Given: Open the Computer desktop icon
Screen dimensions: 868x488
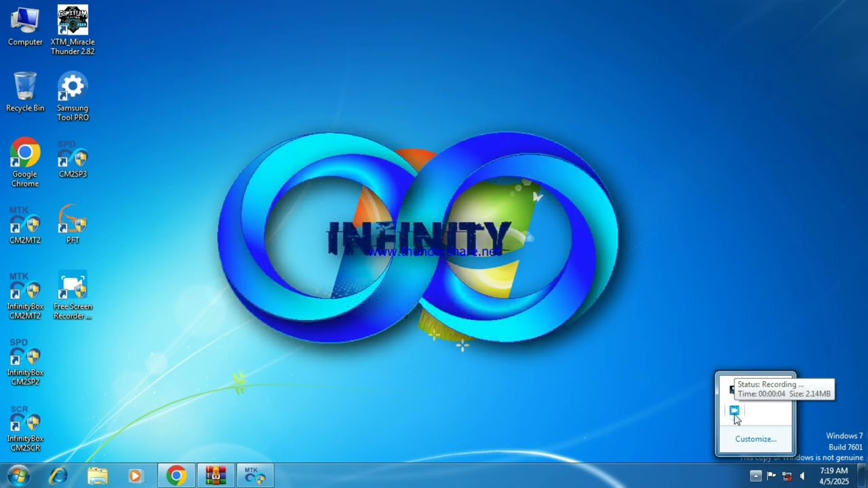Looking at the screenshot, I should click(25, 27).
